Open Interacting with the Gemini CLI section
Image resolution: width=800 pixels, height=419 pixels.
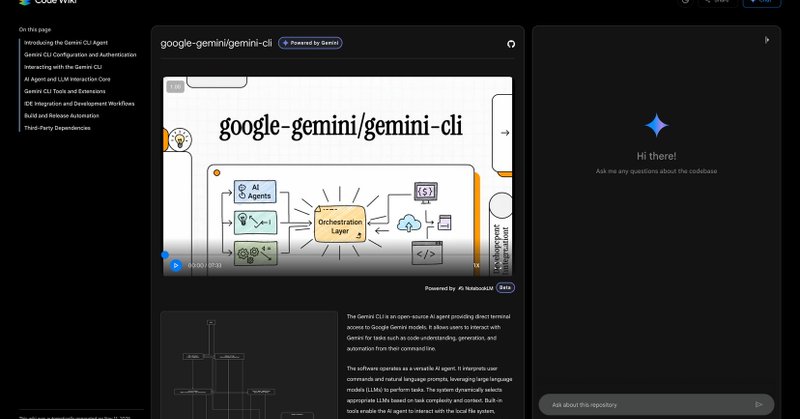click(x=63, y=67)
